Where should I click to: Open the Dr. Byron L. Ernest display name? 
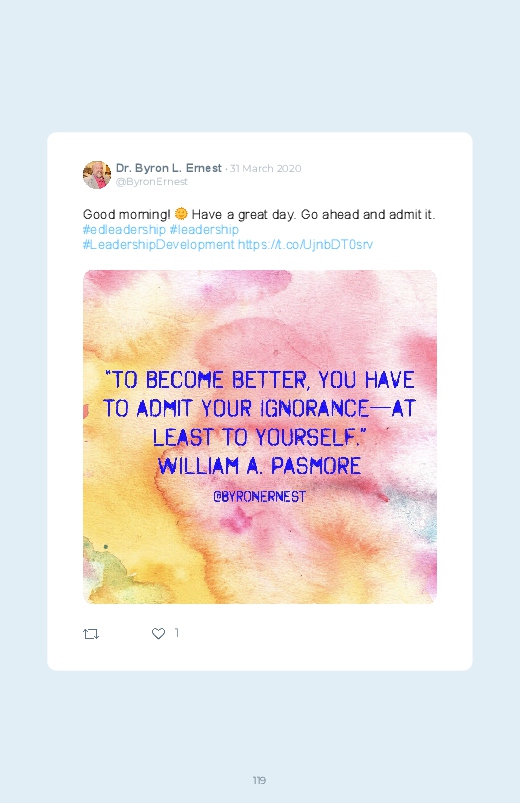[x=169, y=168]
